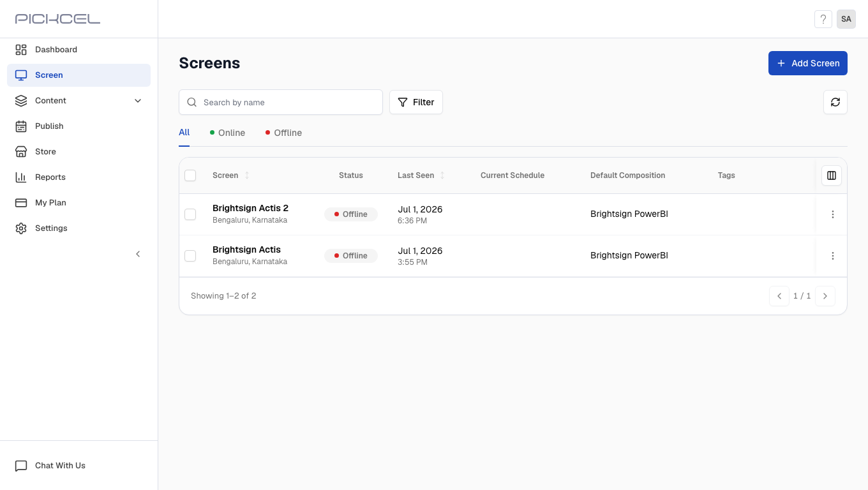
Task: Expand the Content submenu chevron
Action: 138,101
